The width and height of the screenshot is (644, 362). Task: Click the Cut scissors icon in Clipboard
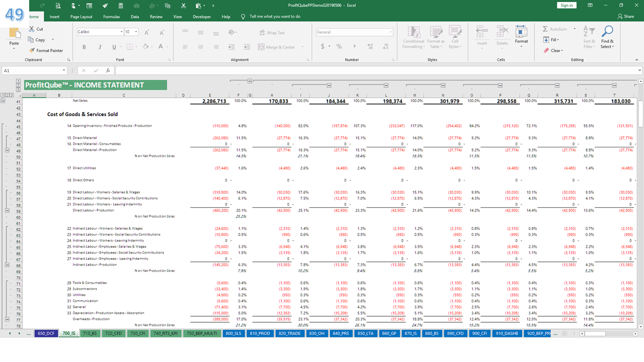click(x=32, y=29)
